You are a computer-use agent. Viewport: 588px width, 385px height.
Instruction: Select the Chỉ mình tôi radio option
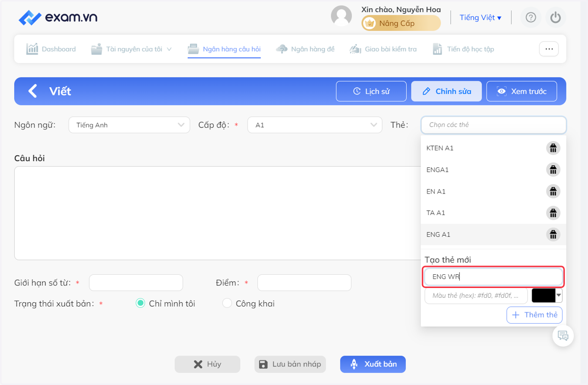point(140,304)
